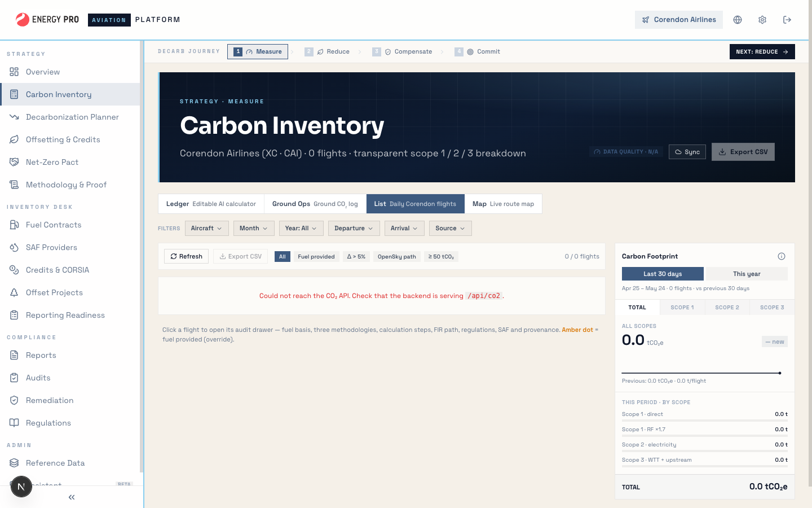
Task: Select the List Daily Corendon flights tab
Action: click(x=415, y=204)
